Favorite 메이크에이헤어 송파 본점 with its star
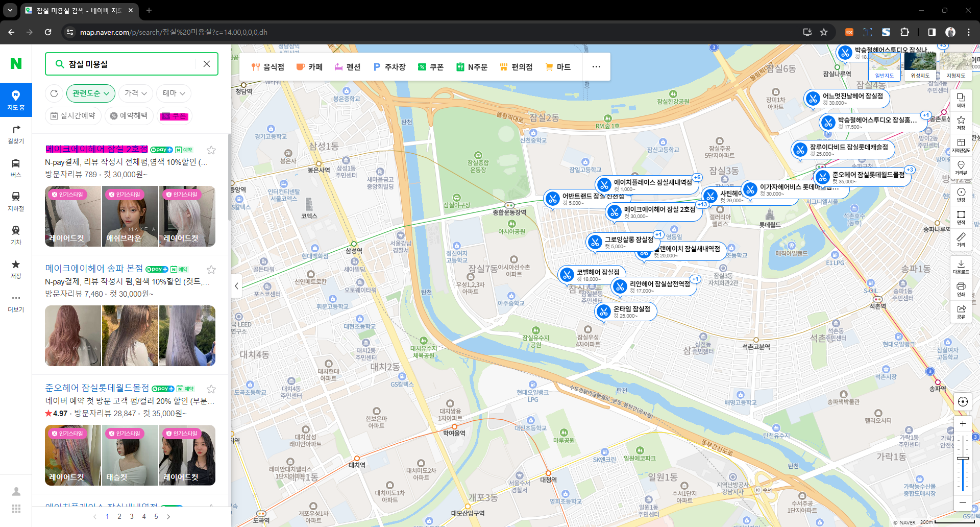 pos(211,270)
